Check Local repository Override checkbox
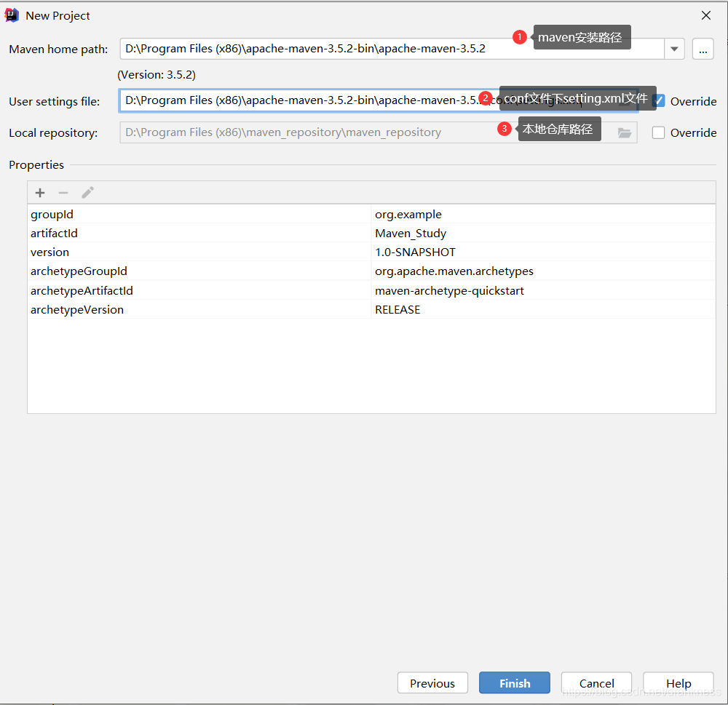 (x=658, y=132)
